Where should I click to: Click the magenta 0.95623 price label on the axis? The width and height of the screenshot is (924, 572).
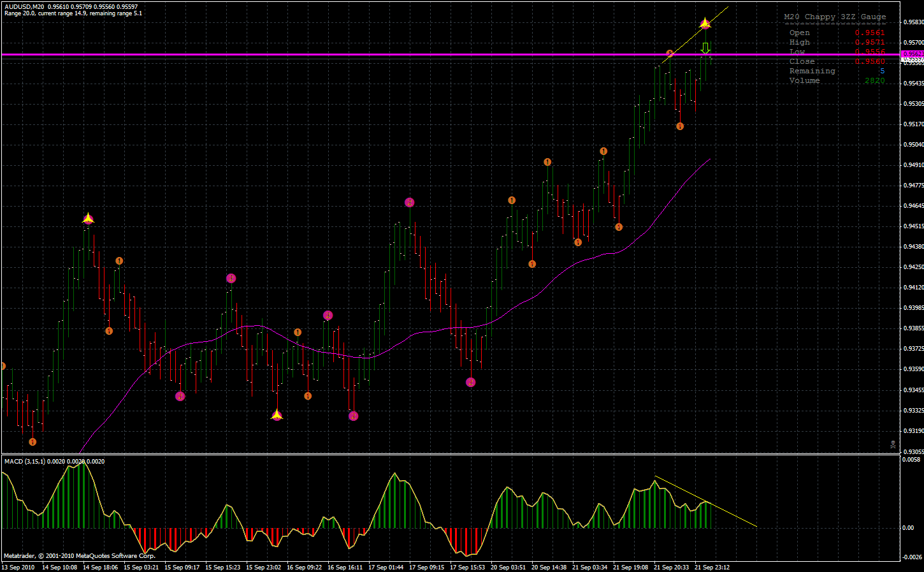pyautogui.click(x=912, y=54)
